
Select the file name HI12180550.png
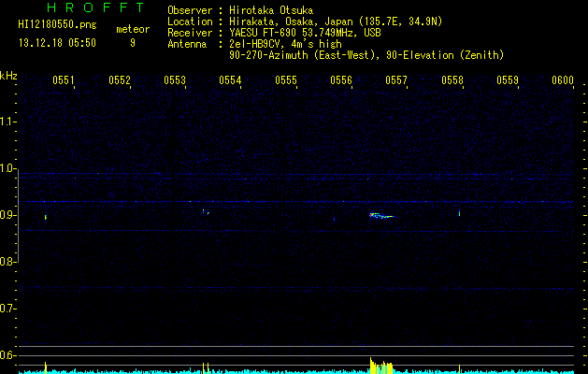57,25
